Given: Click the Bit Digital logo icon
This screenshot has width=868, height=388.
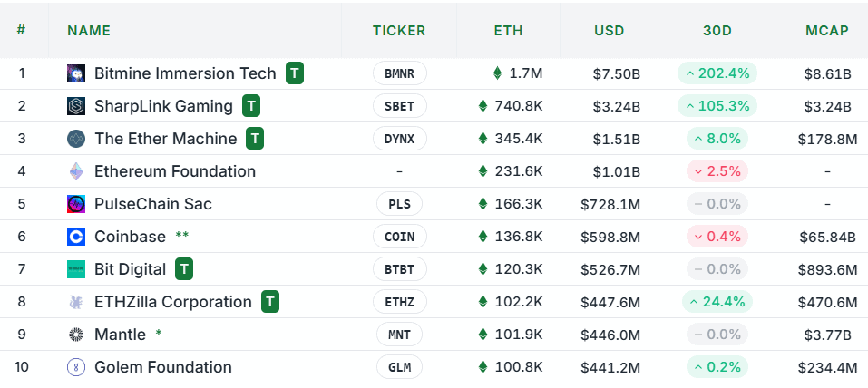Looking at the screenshot, I should pyautogui.click(x=76, y=269).
